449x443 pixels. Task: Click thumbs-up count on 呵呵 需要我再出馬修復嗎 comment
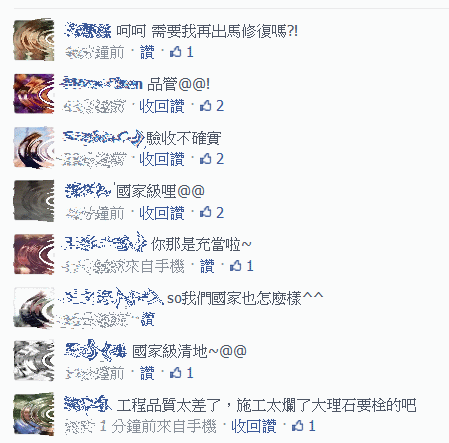click(x=182, y=52)
